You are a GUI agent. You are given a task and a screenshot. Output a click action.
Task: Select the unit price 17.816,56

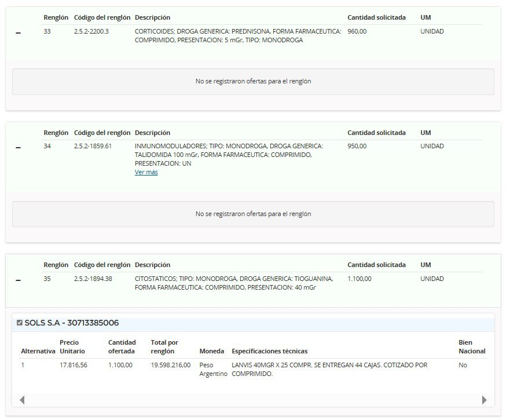pyautogui.click(x=74, y=365)
